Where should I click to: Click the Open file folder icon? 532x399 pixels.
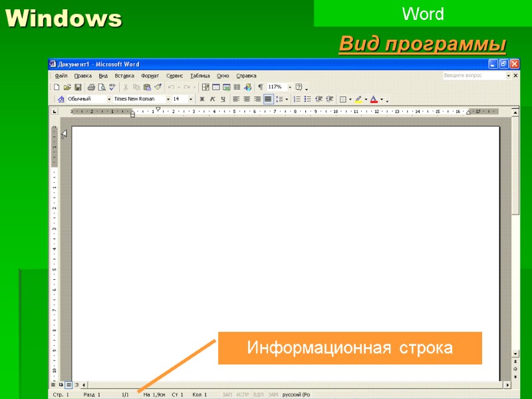click(x=67, y=87)
